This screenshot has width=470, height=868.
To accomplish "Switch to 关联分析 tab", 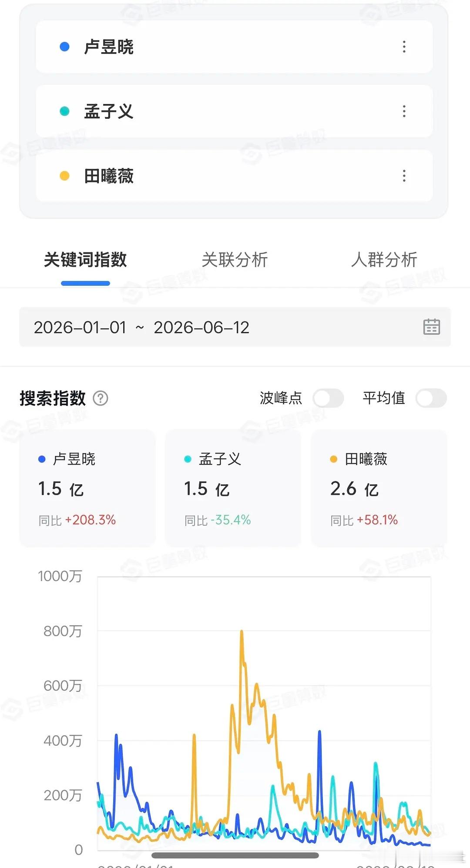I will point(235,260).
